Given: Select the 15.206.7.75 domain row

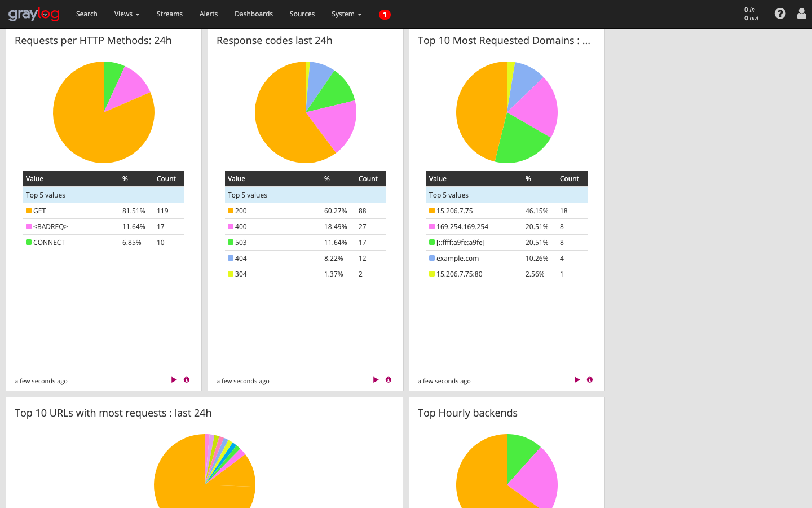Looking at the screenshot, I should coord(507,211).
